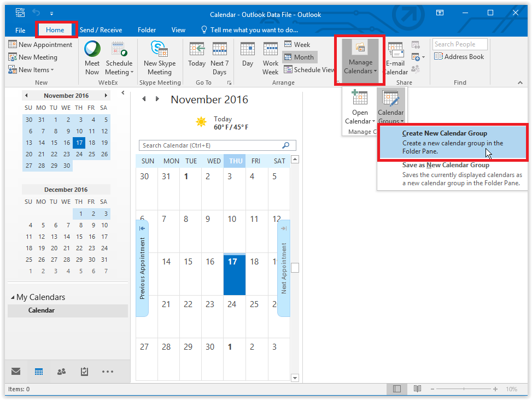Click the forward arrow beside November 2016
Image resolution: width=532 pixels, height=400 pixels.
(157, 99)
